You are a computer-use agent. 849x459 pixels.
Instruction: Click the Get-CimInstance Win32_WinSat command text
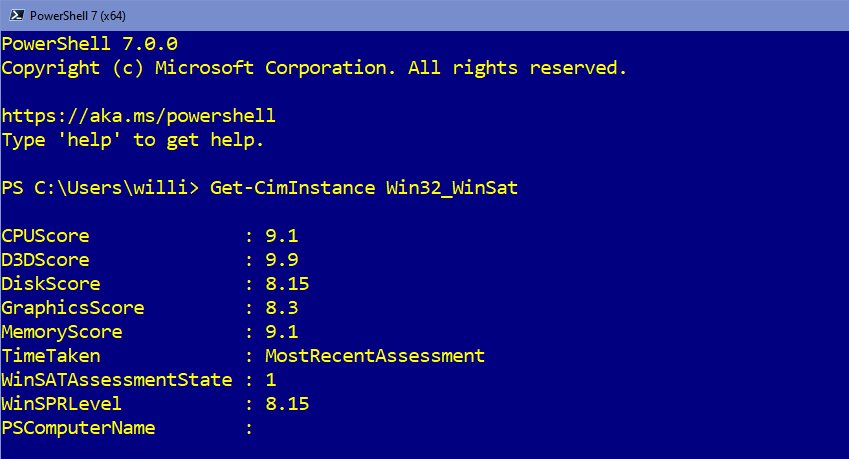point(364,188)
